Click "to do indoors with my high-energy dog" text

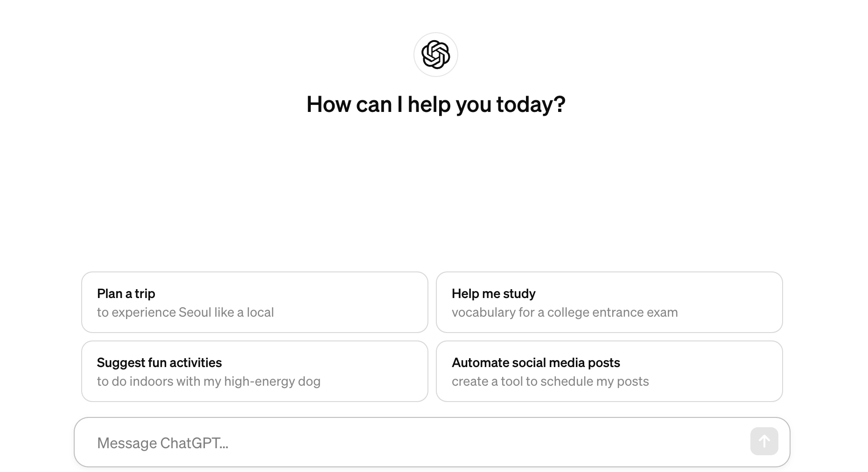209,381
